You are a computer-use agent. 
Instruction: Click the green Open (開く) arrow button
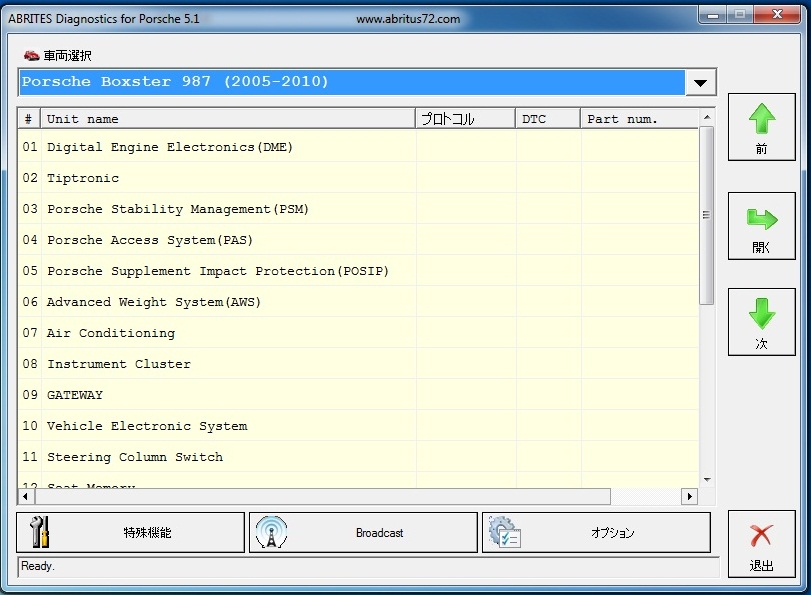click(x=761, y=226)
